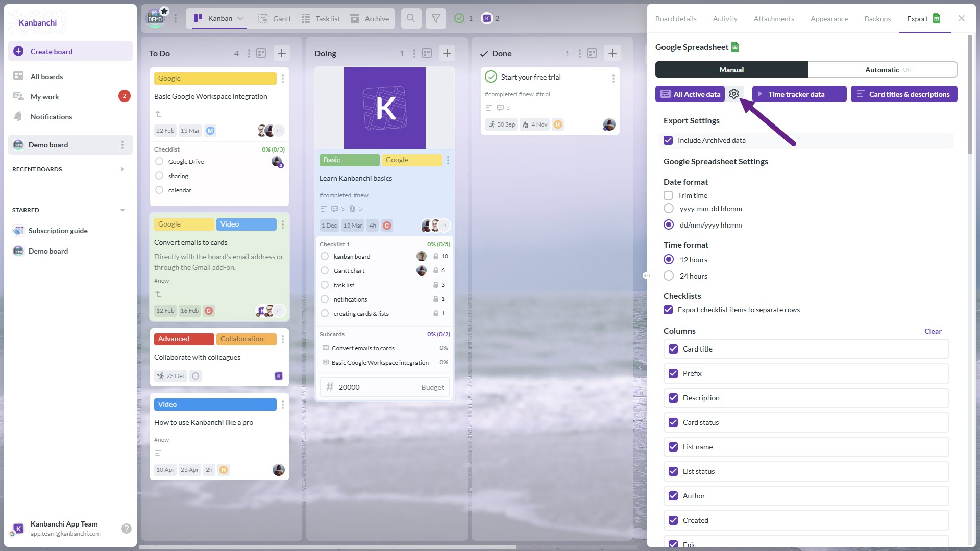The image size is (980, 551).
Task: Collapse the Starred section
Action: [122, 210]
